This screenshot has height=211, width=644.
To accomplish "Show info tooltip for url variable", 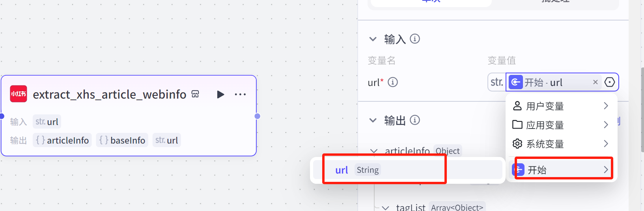I will [393, 82].
